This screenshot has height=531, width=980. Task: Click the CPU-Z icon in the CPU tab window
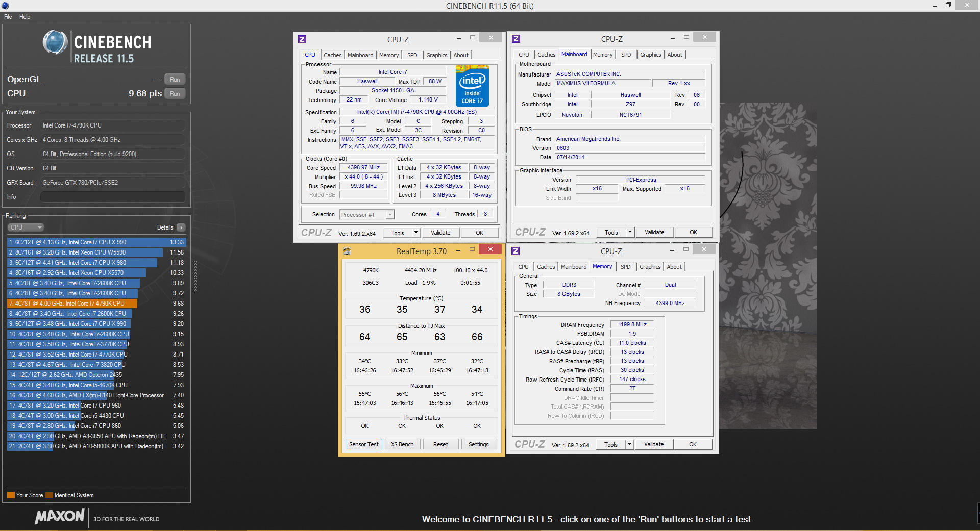302,39
